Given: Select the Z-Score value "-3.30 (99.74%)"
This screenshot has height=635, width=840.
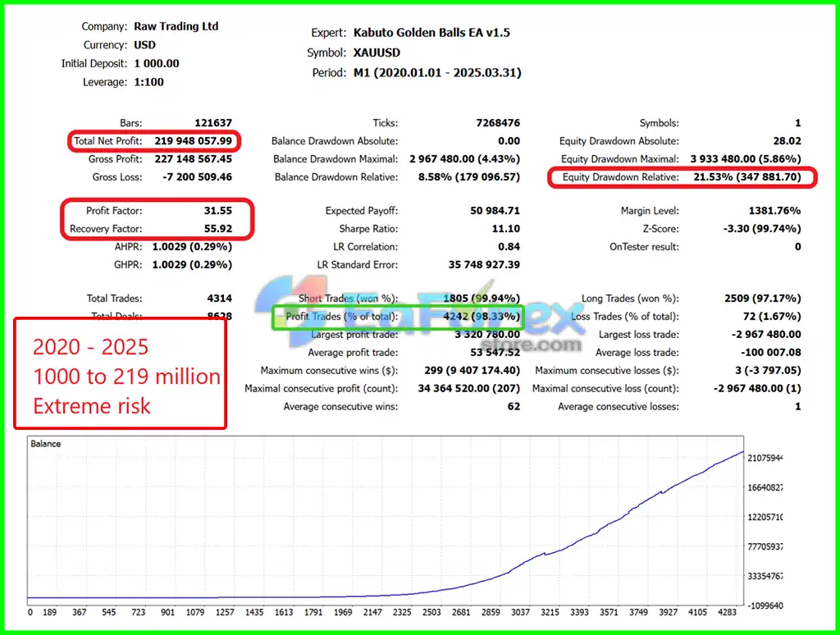Looking at the screenshot, I should (x=762, y=229).
